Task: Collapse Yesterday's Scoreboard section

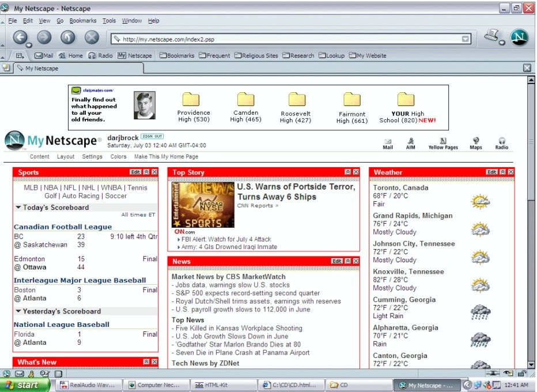Action: [18, 311]
